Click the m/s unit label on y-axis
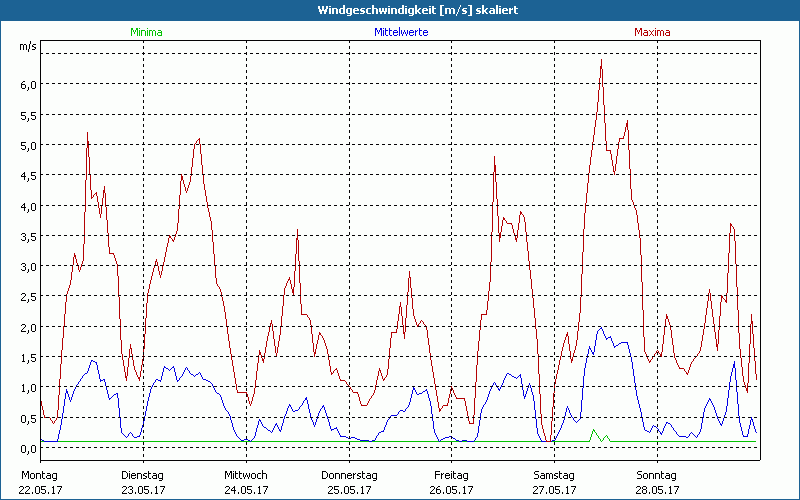The height and width of the screenshot is (500, 800). click(28, 47)
